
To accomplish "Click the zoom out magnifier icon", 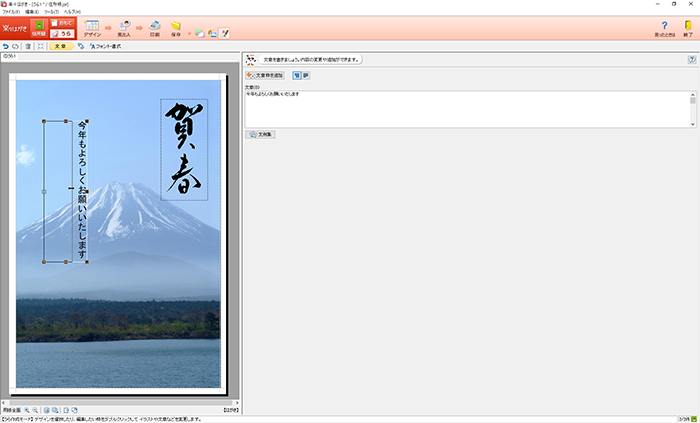I will pyautogui.click(x=35, y=410).
